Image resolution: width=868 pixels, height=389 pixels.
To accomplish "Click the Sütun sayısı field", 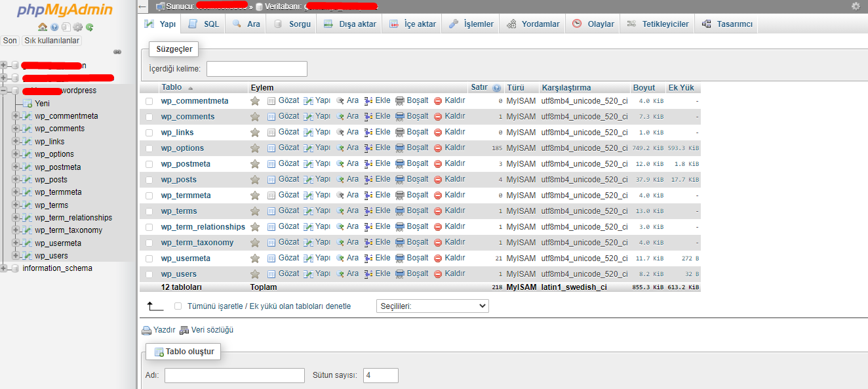I will 380,376.
